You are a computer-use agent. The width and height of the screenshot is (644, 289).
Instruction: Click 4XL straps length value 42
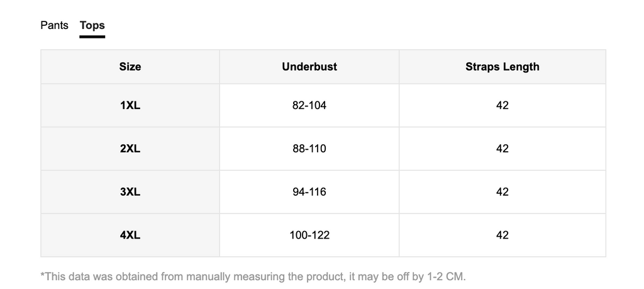[x=502, y=235]
